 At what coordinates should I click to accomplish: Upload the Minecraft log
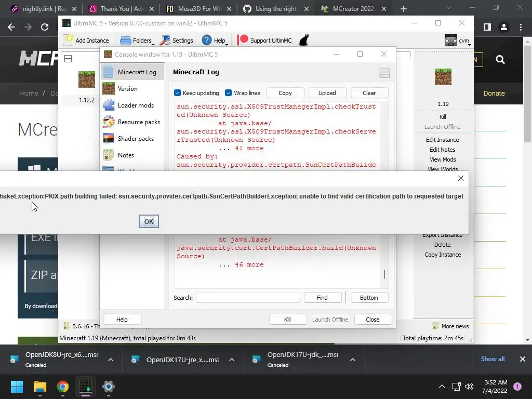327,93
